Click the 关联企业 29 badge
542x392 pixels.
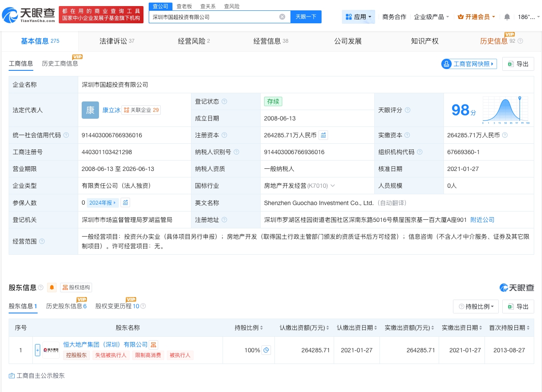click(x=141, y=110)
